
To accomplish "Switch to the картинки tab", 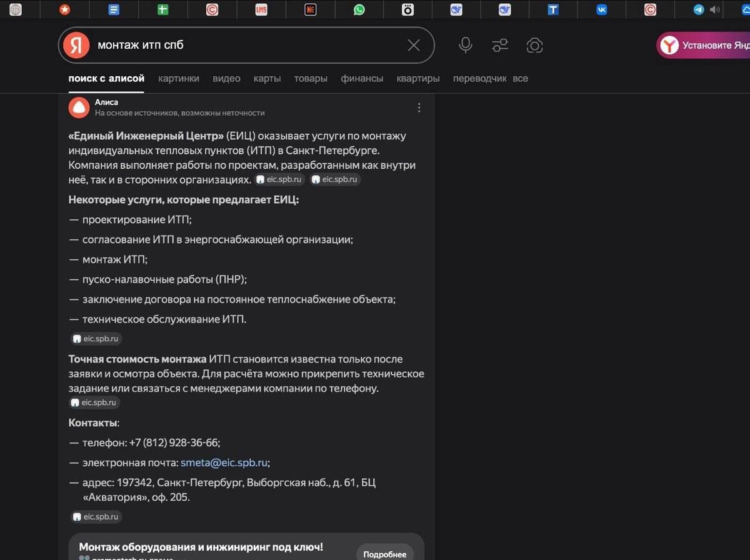I will 179,78.
